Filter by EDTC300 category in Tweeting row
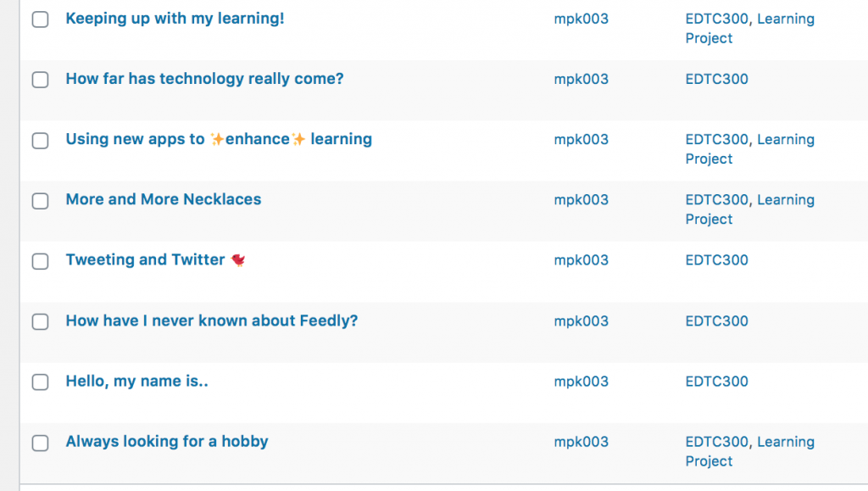The image size is (868, 491). point(716,260)
